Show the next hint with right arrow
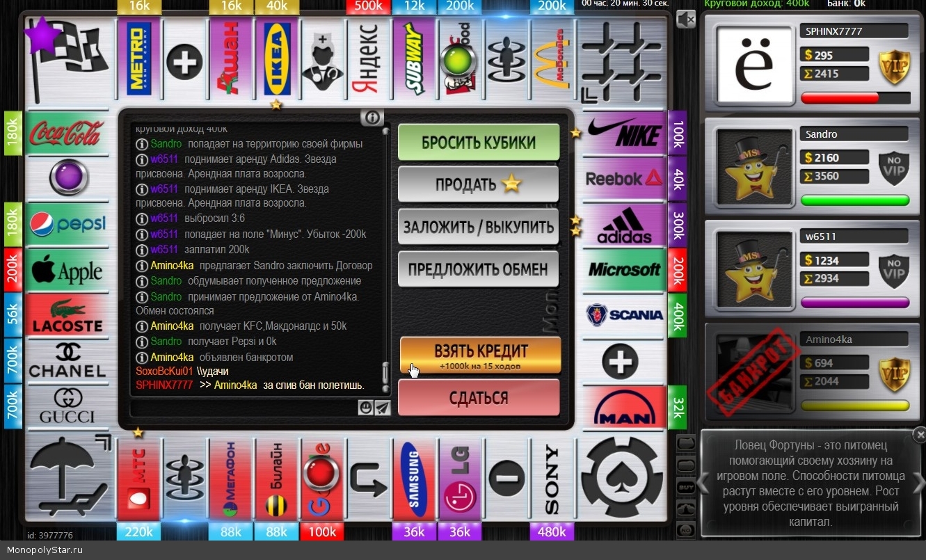The image size is (926, 560). 918,483
